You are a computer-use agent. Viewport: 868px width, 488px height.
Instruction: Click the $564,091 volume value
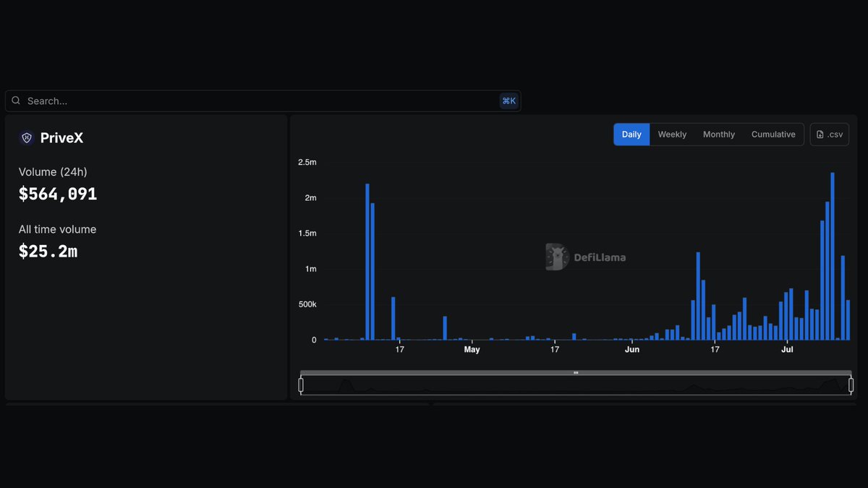pos(58,194)
